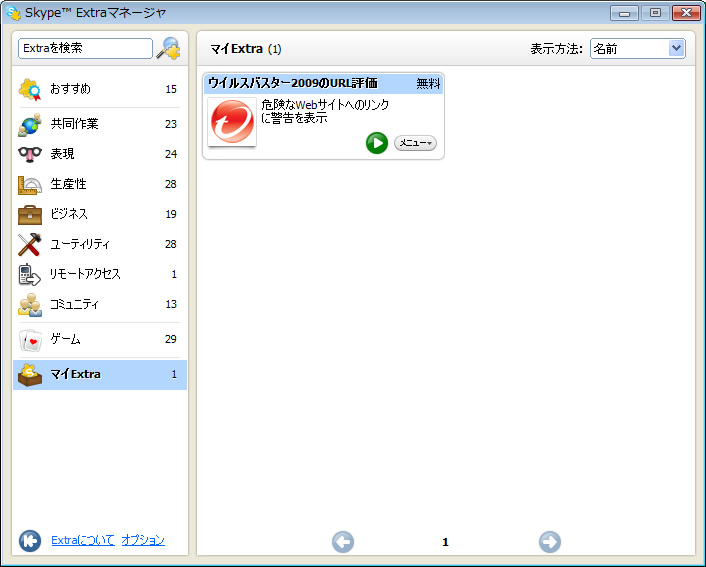Viewport: 706px width, 567px height.
Task: Open the 表示方法 sort dropdown
Action: tap(637, 48)
